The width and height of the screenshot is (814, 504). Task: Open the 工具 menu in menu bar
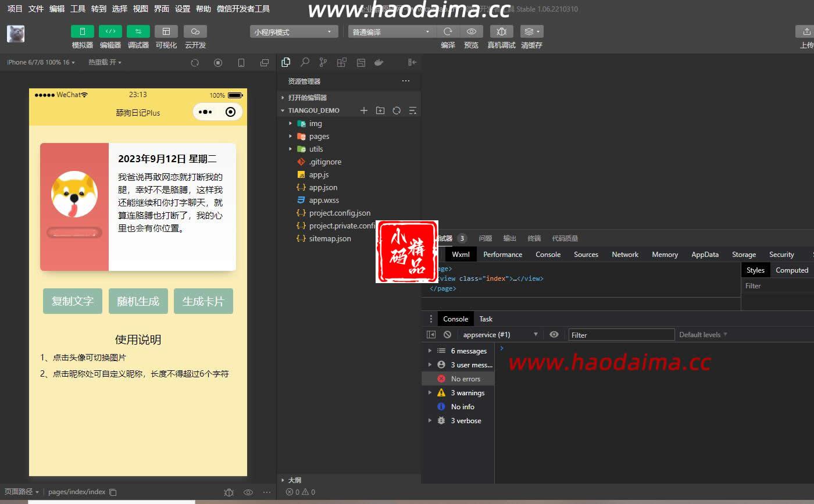[x=78, y=9]
